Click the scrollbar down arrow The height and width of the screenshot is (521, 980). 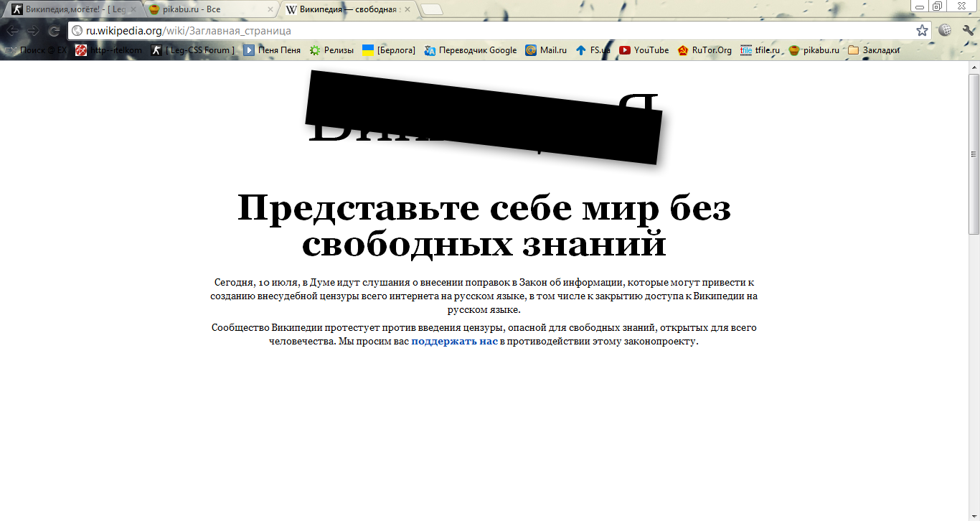pyautogui.click(x=974, y=515)
